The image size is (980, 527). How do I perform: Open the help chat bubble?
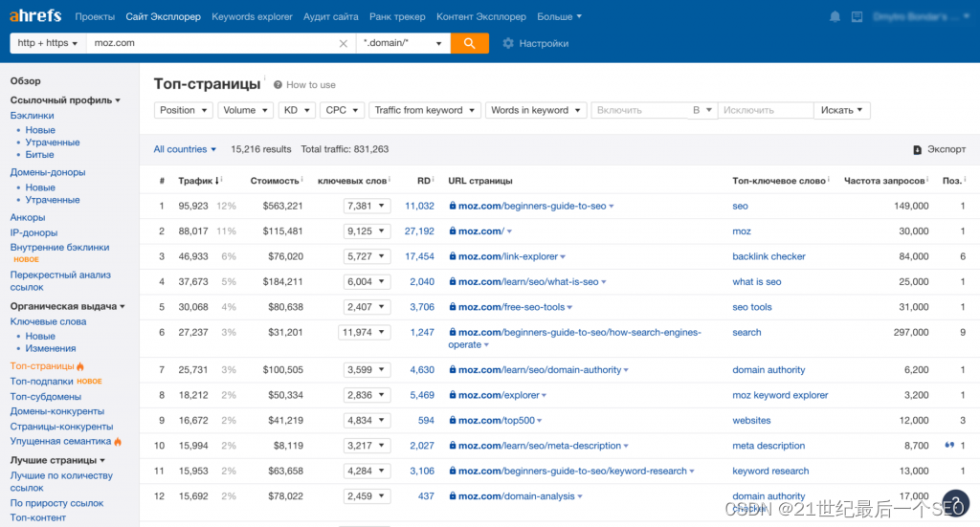956,503
